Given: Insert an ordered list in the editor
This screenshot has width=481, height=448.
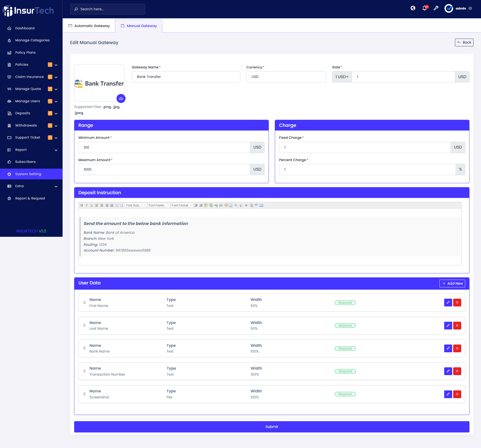Looking at the screenshot, I should pos(117,205).
